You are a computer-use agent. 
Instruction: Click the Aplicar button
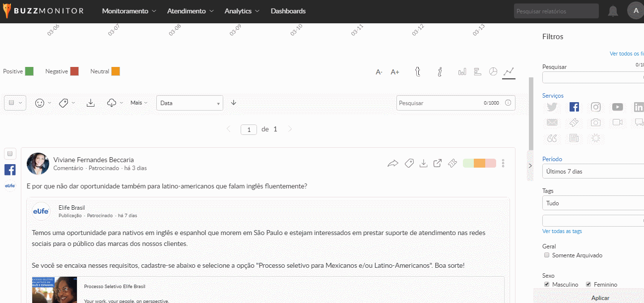point(600,298)
